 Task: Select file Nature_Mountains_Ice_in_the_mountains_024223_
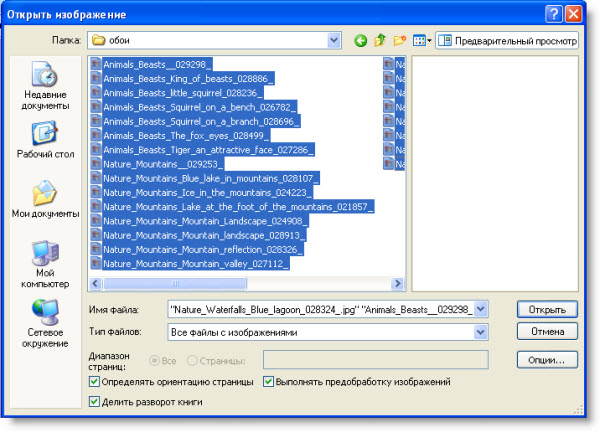pyautogui.click(x=207, y=193)
